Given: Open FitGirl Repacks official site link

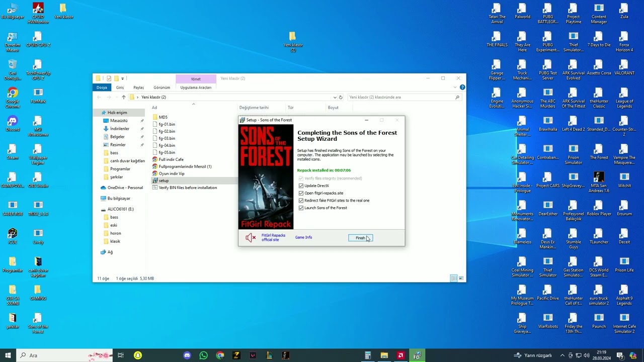Looking at the screenshot, I should (273, 237).
